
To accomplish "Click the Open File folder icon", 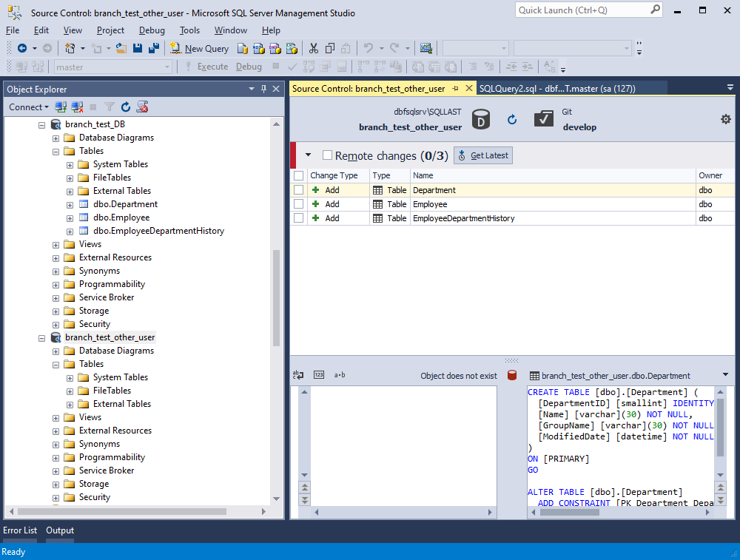I will pyautogui.click(x=121, y=48).
